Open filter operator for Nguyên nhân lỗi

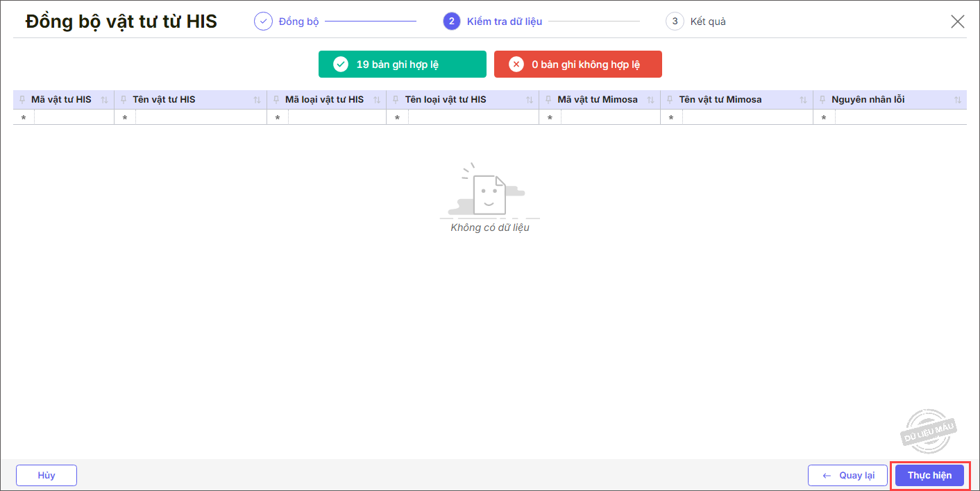point(824,118)
